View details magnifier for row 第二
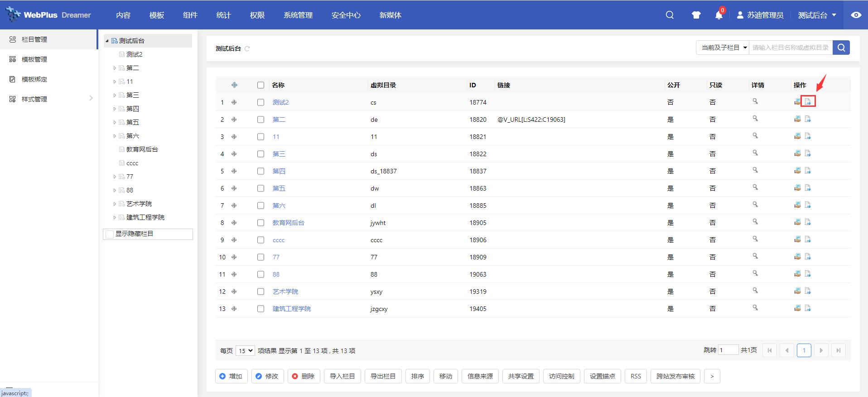Viewport: 868px width, 397px height. click(x=755, y=119)
